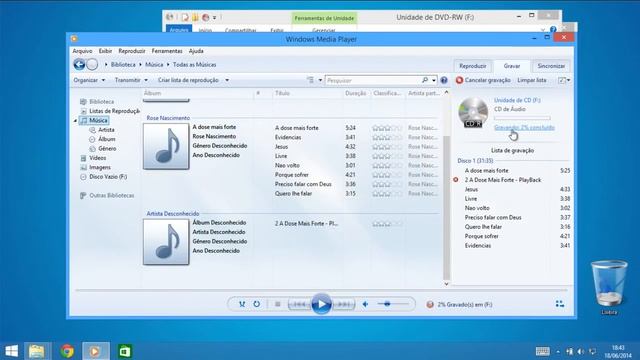Open view options list icon
Image resolution: width=640 pixels, height=360 pixels.
pos(311,80)
